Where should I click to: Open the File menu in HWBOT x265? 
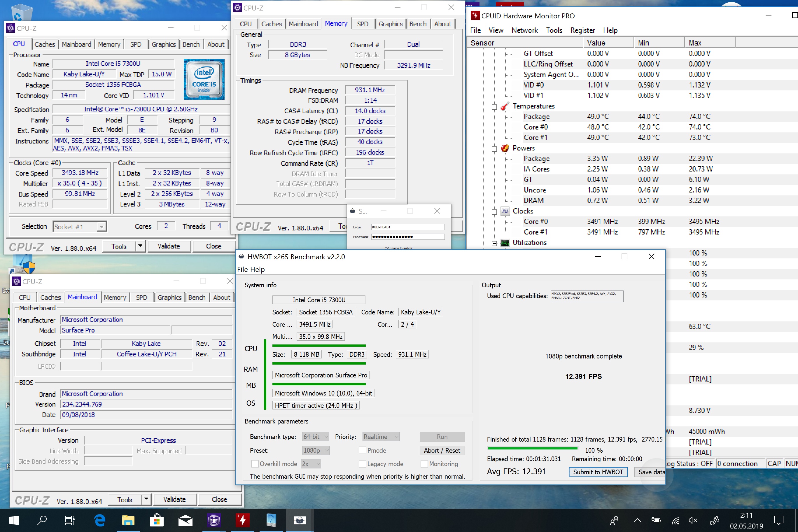(243, 269)
